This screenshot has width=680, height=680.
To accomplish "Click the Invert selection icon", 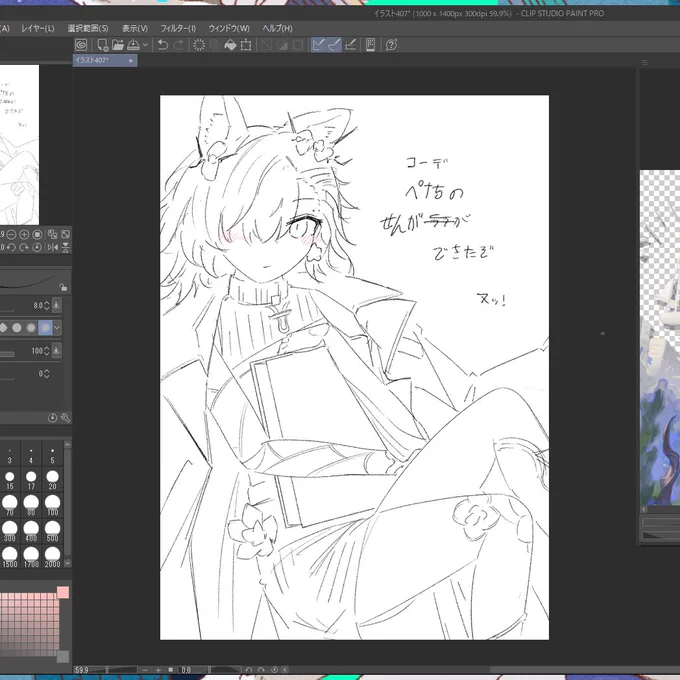I will (282, 45).
